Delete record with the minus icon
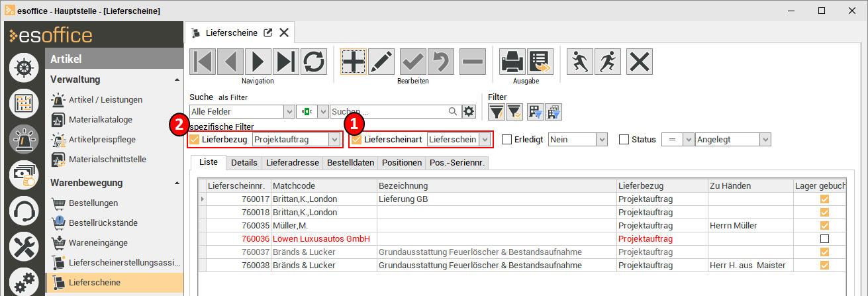 pos(473,62)
